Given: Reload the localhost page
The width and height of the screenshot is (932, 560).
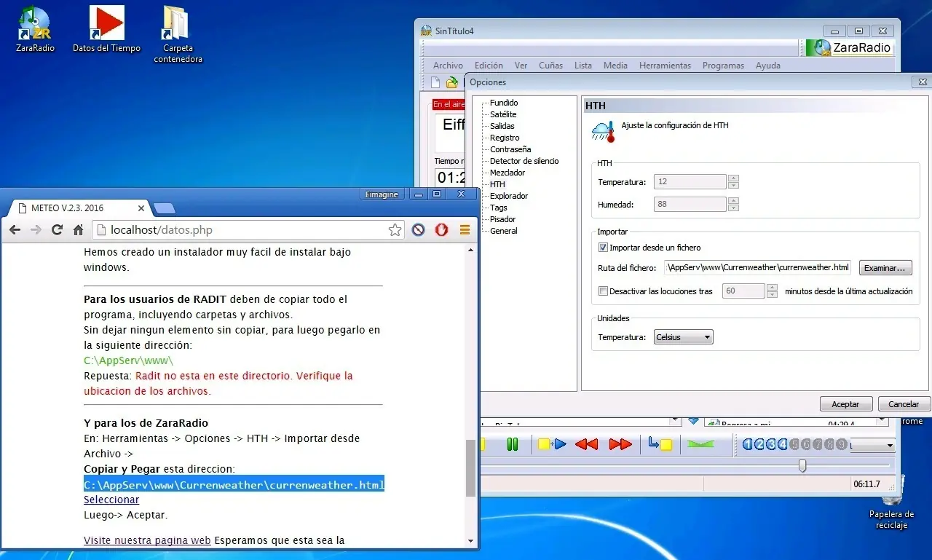Looking at the screenshot, I should point(57,230).
